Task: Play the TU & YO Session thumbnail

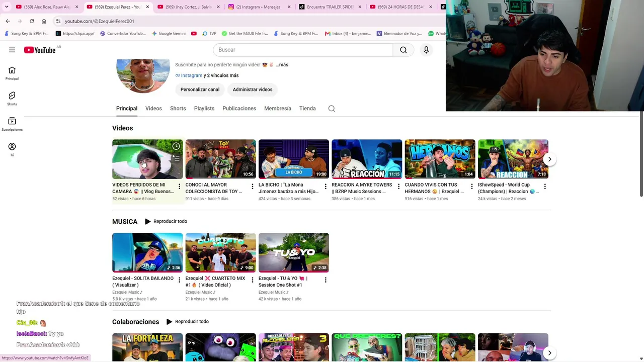Action: click(x=294, y=252)
